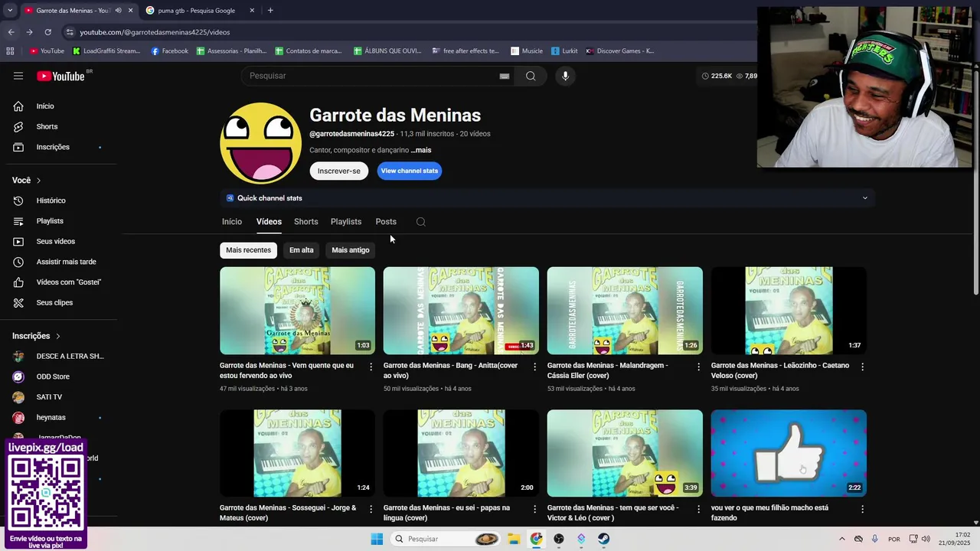Open a new browser tab

click(x=270, y=11)
